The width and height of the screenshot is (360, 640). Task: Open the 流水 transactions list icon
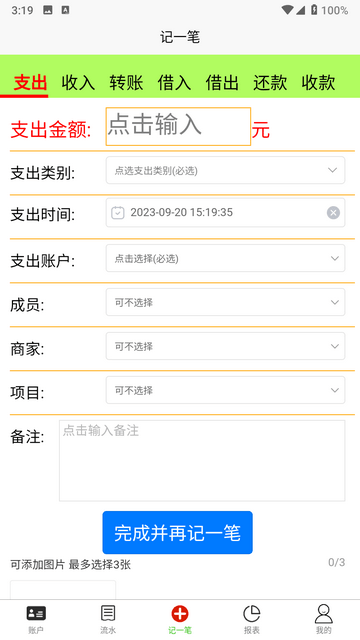(x=108, y=613)
